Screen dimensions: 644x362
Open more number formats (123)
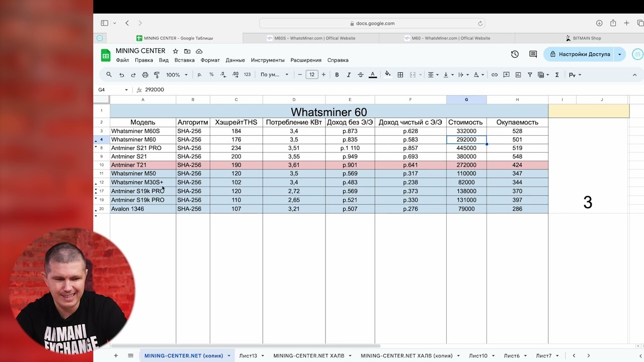[247, 75]
